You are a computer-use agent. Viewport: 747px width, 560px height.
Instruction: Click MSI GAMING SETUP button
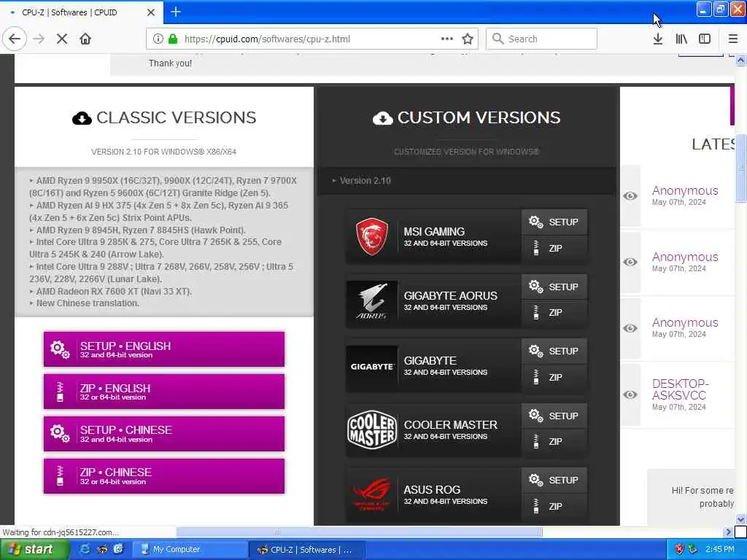554,222
